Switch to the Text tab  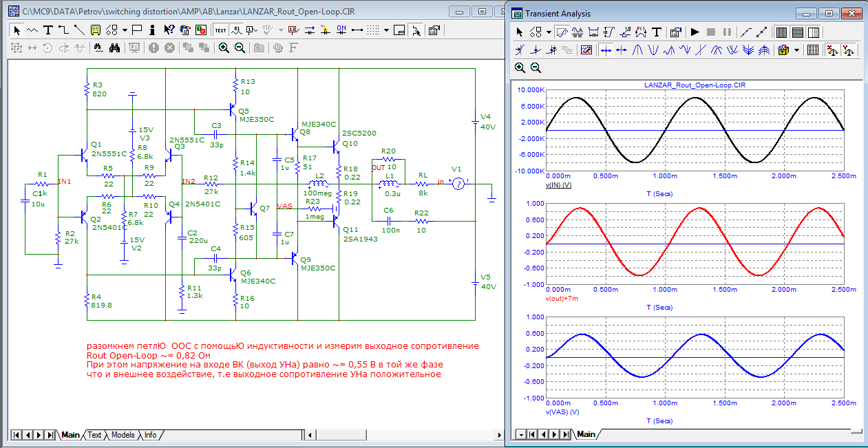[x=94, y=435]
